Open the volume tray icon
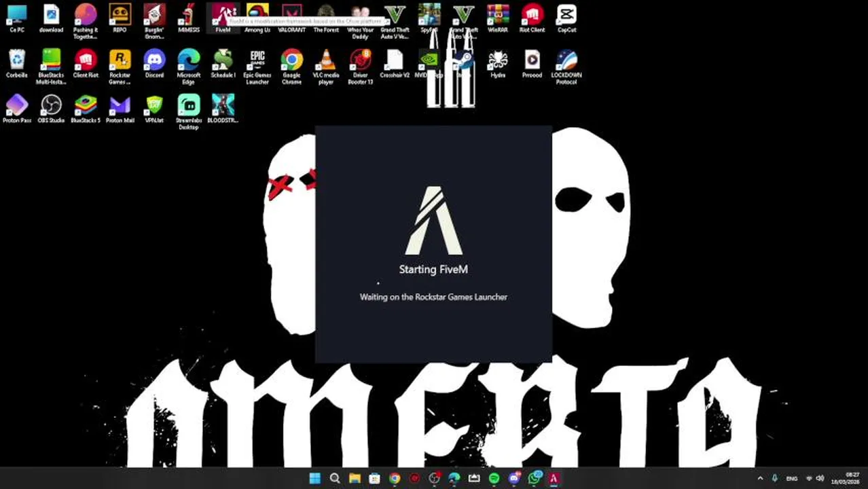The height and width of the screenshot is (489, 868). (820, 479)
